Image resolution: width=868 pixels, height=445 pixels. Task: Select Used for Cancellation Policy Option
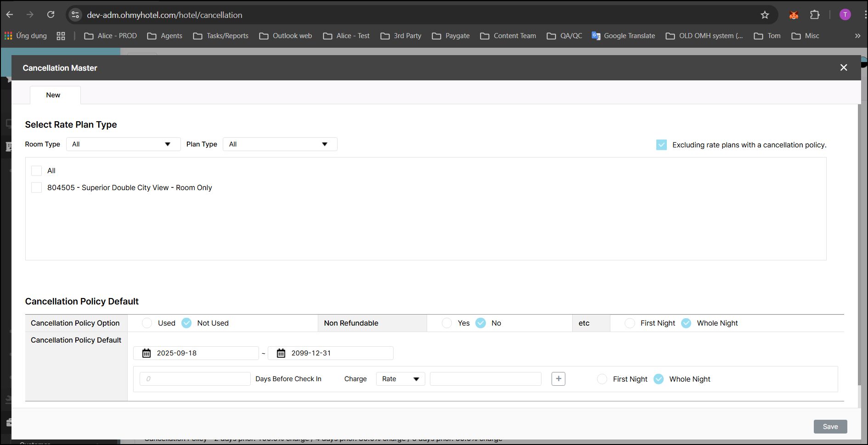coord(147,323)
